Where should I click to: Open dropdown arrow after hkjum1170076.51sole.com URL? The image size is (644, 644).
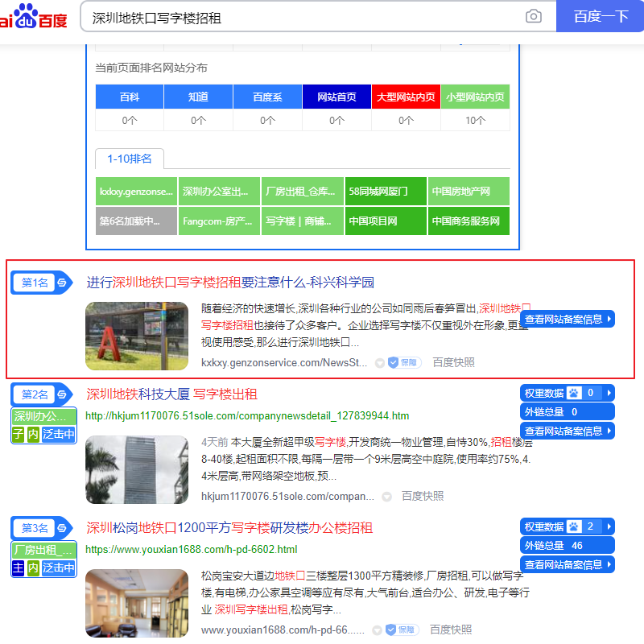coord(386,497)
